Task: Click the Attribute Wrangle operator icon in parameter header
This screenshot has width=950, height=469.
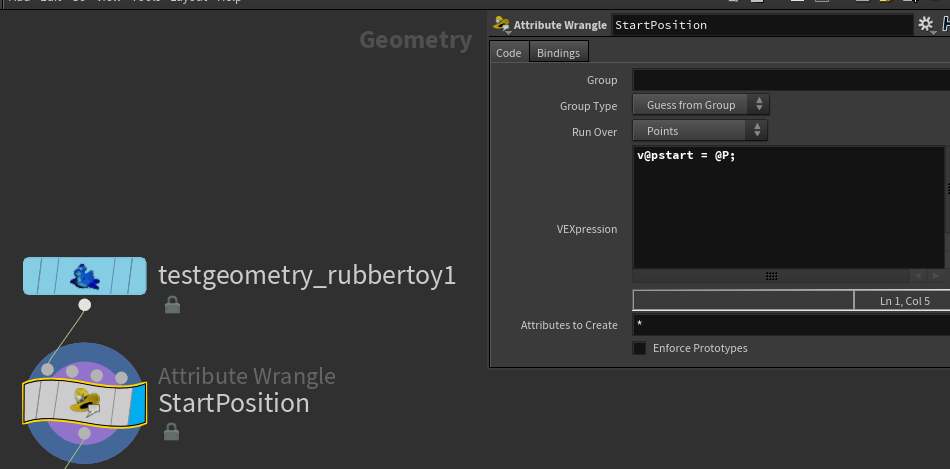Action: [502, 25]
